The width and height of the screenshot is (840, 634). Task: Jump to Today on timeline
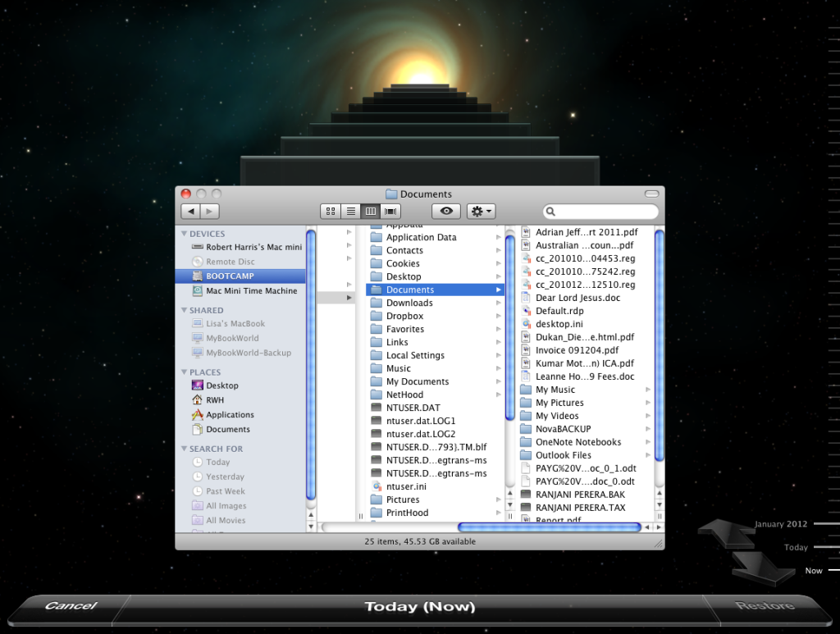click(796, 547)
